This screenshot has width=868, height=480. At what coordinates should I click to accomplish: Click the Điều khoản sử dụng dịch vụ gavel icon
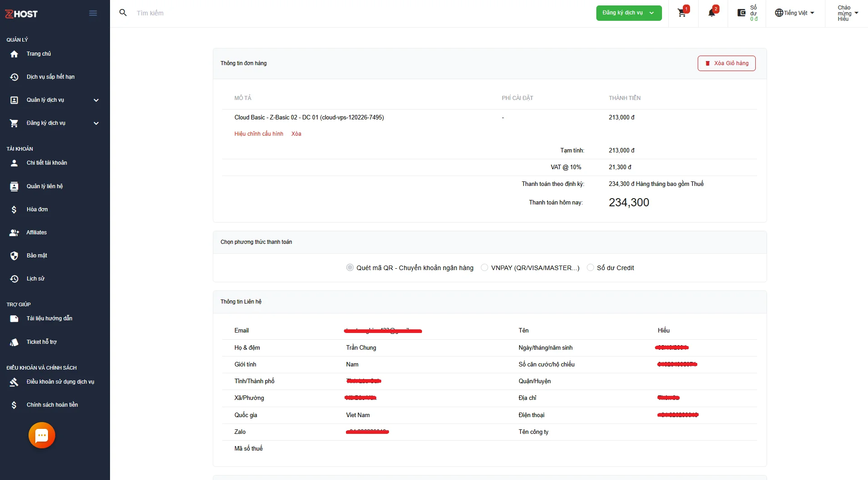(14, 382)
